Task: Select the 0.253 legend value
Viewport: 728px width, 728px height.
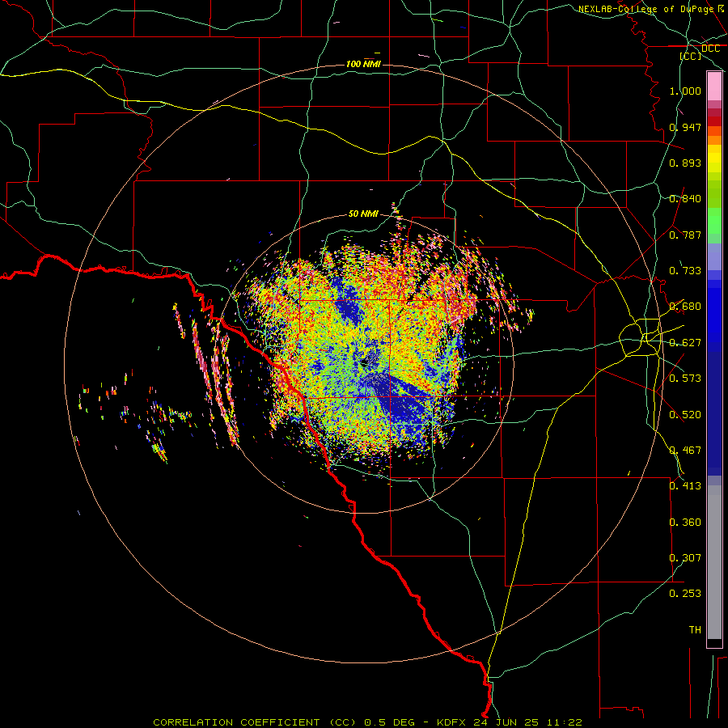Action: (685, 594)
